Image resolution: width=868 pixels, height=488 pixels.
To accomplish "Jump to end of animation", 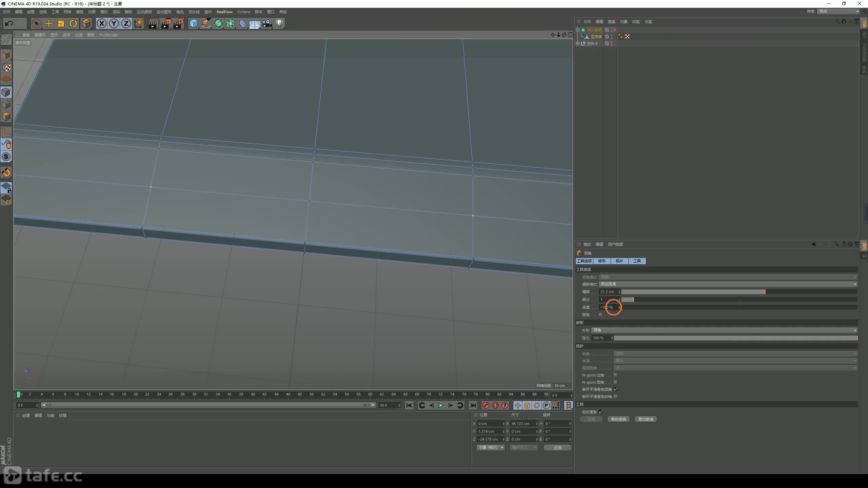I will (x=473, y=405).
